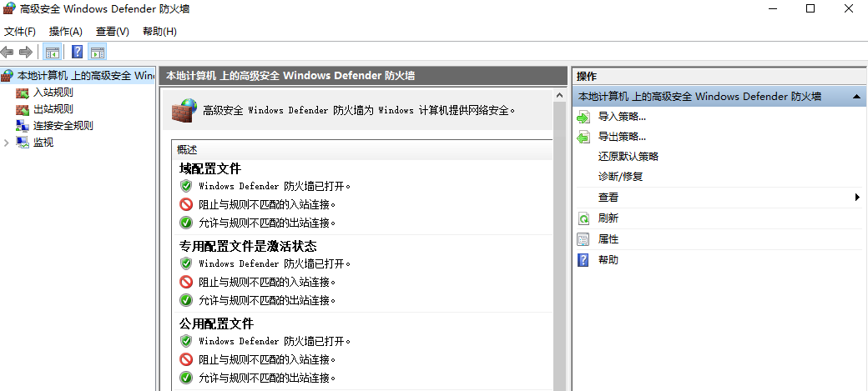This screenshot has height=391, width=868.
Task: Select the 连接安全规则 icon in the tree
Action: click(23, 126)
